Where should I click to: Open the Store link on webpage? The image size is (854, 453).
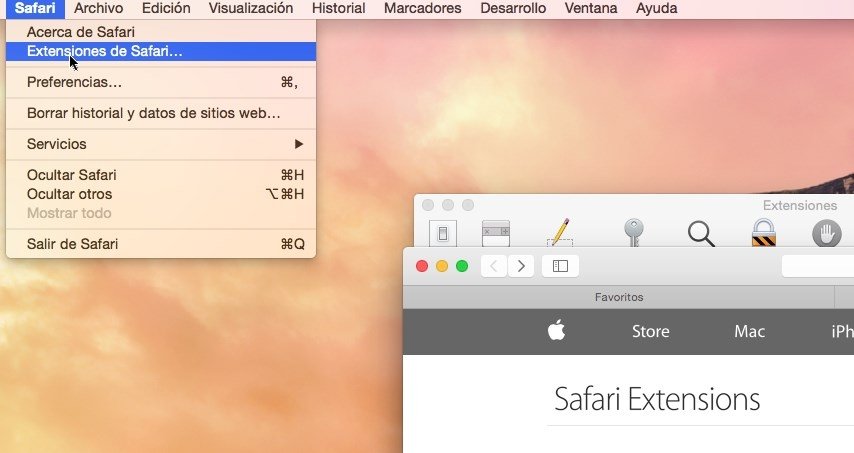coord(650,332)
